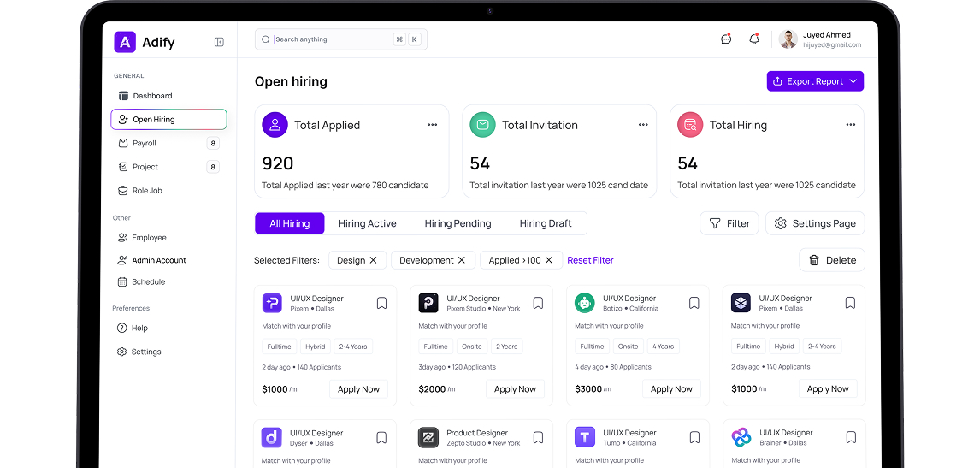
Task: Switch to Hiring Active tab
Action: (368, 223)
